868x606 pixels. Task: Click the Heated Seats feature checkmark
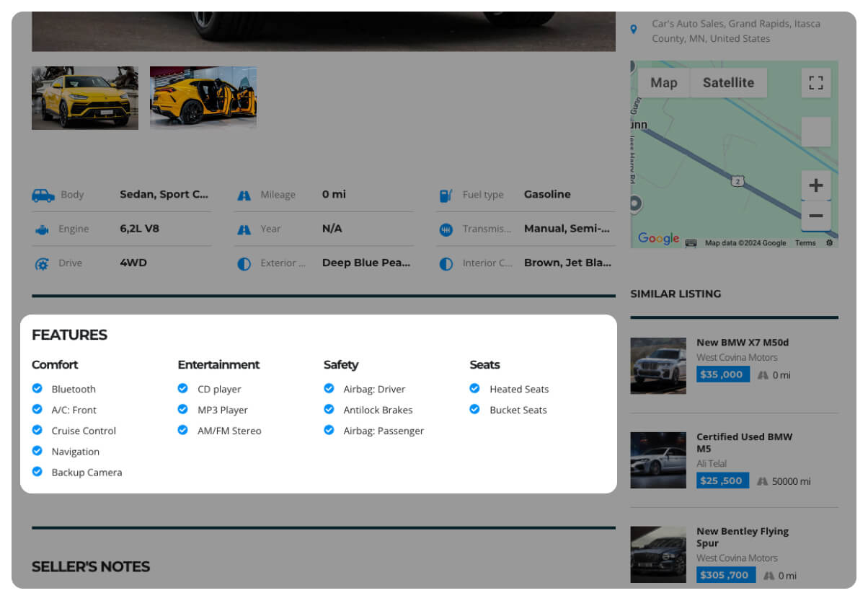[474, 389]
